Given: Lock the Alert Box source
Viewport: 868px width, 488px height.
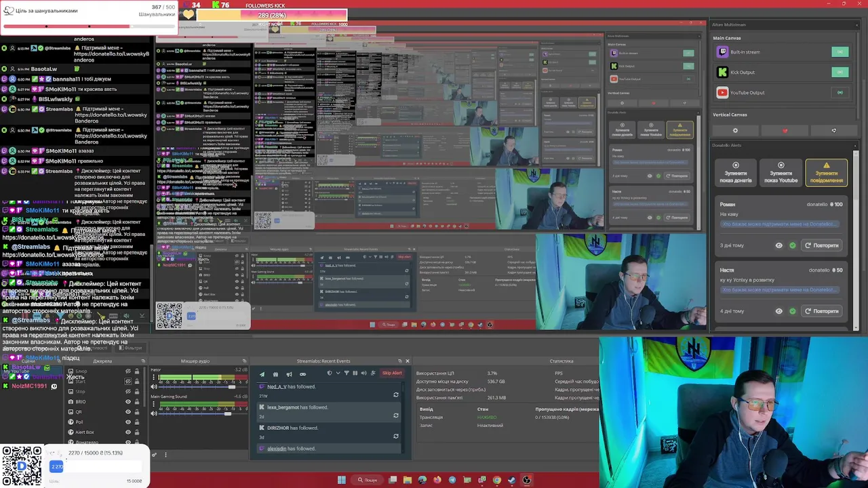Looking at the screenshot, I should (137, 432).
